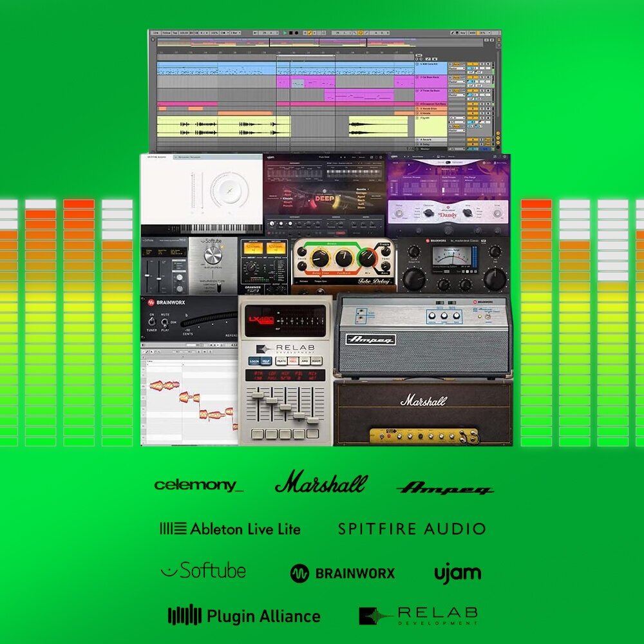Viewport: 644px width, 644px height.
Task: Click the LOGIN button on Relab LX480
Action: [254, 361]
